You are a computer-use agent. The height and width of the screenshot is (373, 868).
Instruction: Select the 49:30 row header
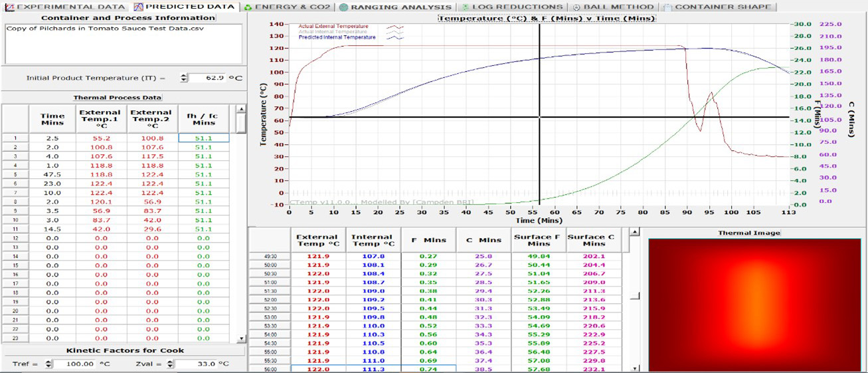click(270, 256)
